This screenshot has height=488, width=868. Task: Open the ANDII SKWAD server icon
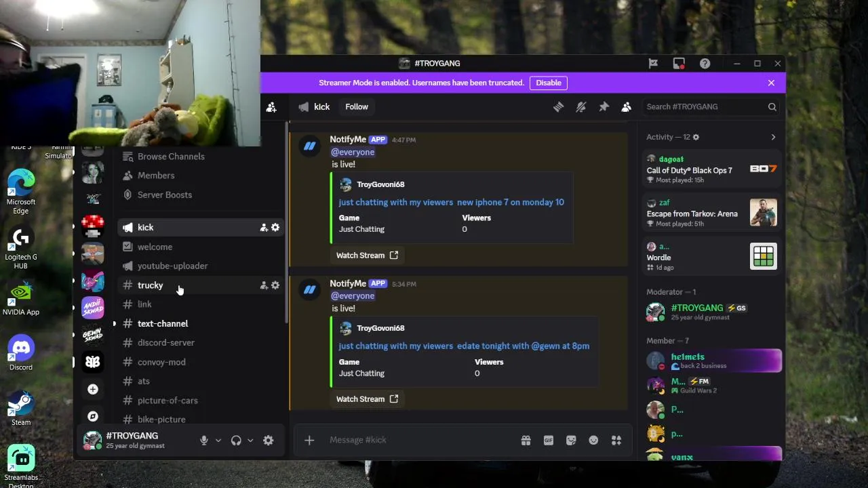[x=93, y=308]
